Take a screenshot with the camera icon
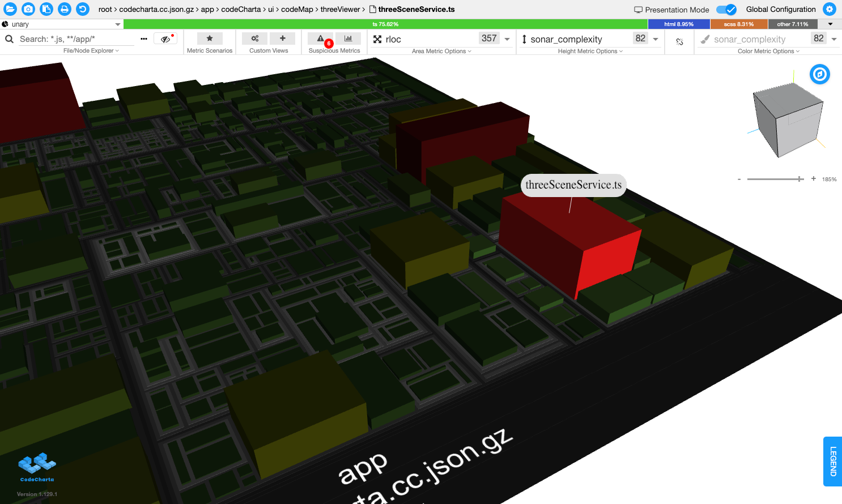This screenshot has width=842, height=504. [28, 9]
